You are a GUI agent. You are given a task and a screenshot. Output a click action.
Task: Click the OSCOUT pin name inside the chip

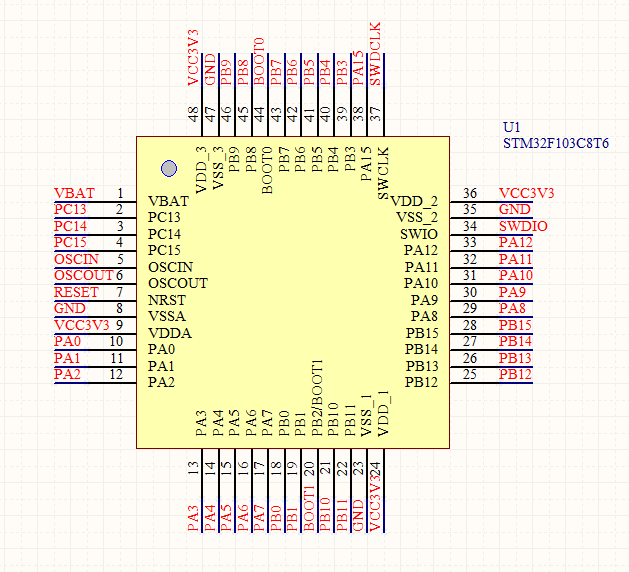click(x=178, y=283)
